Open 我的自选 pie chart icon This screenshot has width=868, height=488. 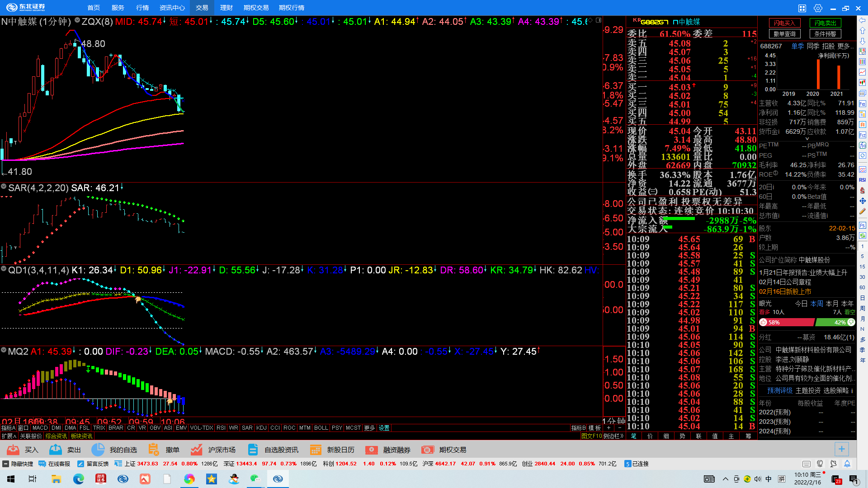pos(98,450)
